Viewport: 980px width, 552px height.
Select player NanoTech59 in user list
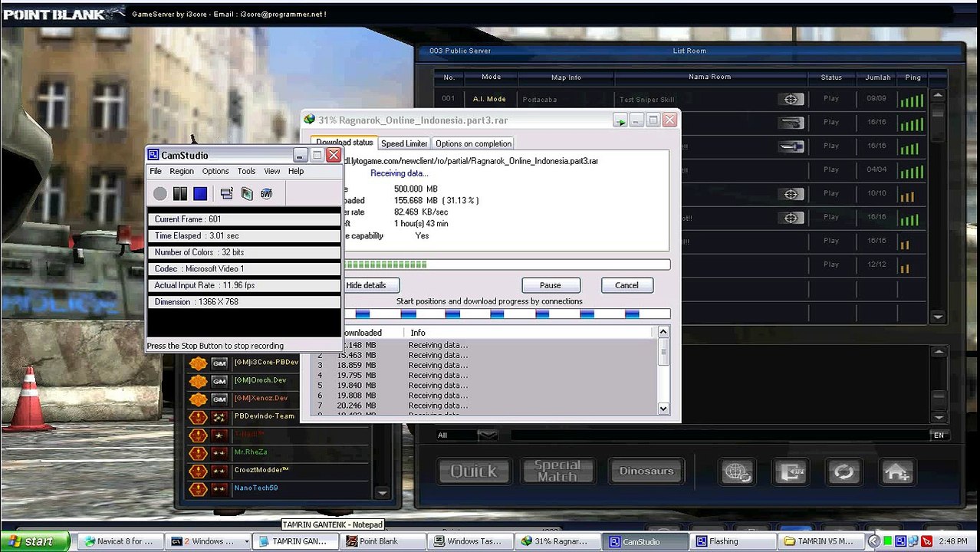pyautogui.click(x=255, y=488)
